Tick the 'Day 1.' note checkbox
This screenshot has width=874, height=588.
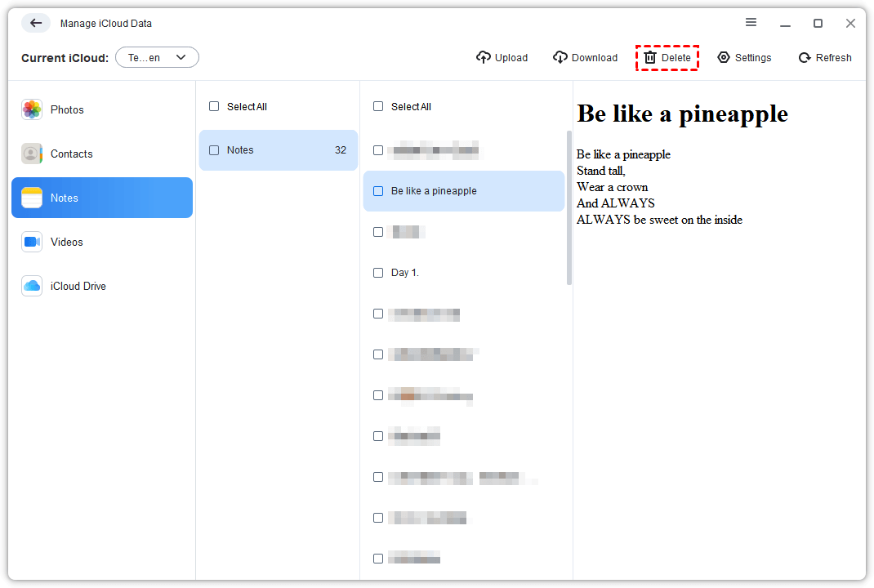(x=378, y=273)
